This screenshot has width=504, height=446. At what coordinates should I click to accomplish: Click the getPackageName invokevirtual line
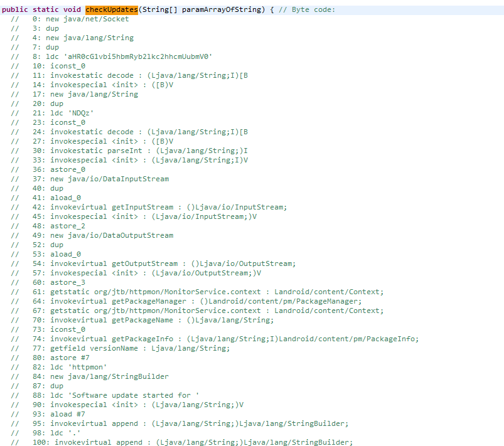click(153, 320)
